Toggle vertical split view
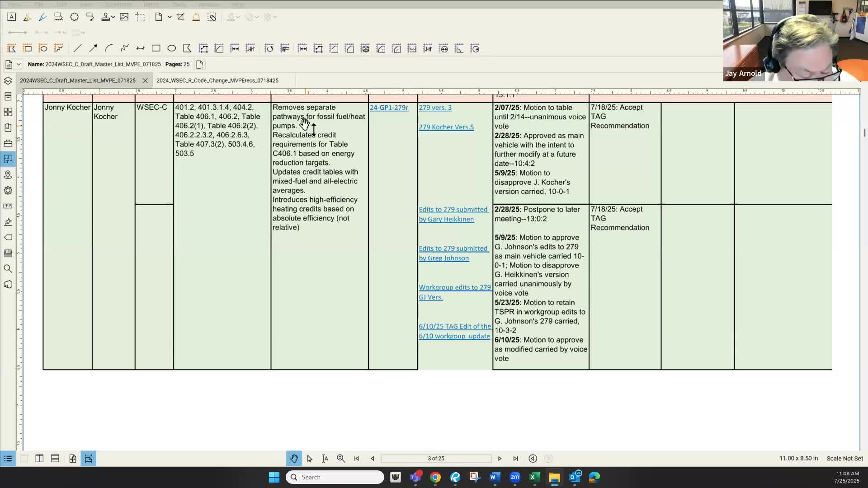 (39, 459)
